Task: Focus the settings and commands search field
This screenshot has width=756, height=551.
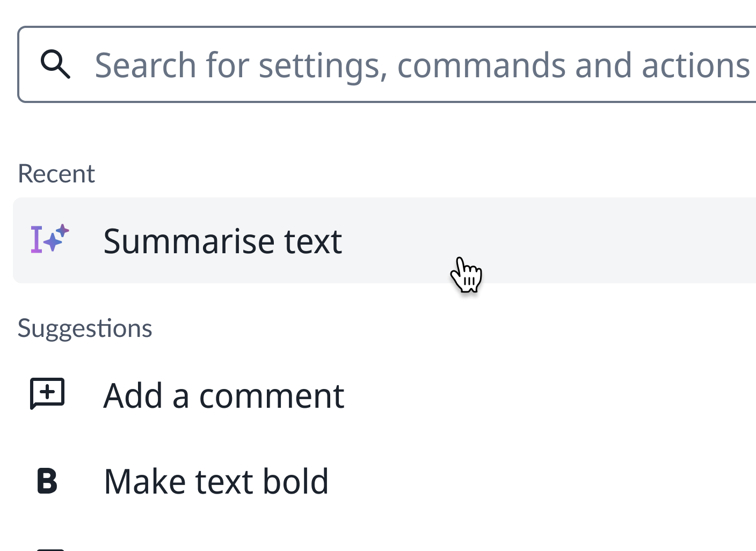Action: pos(419,65)
